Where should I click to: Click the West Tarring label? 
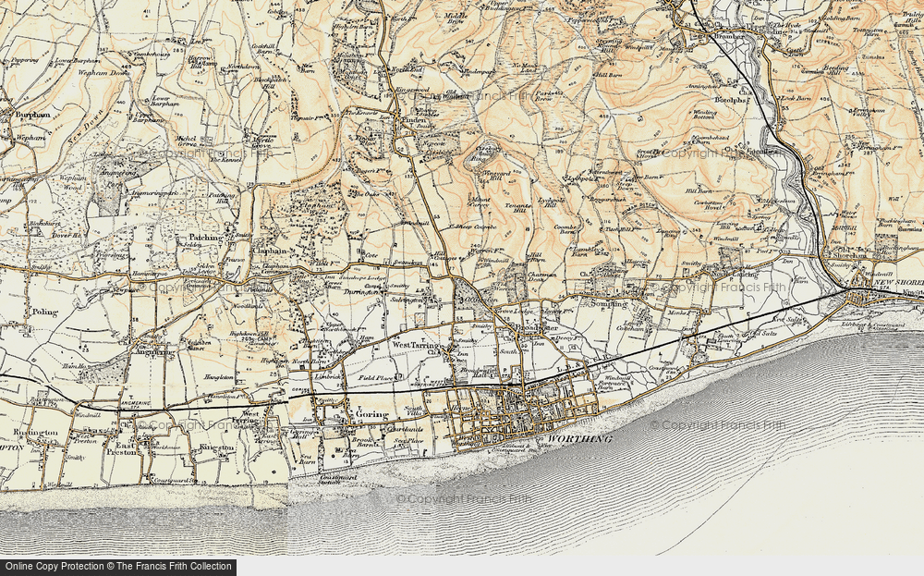click(x=416, y=345)
